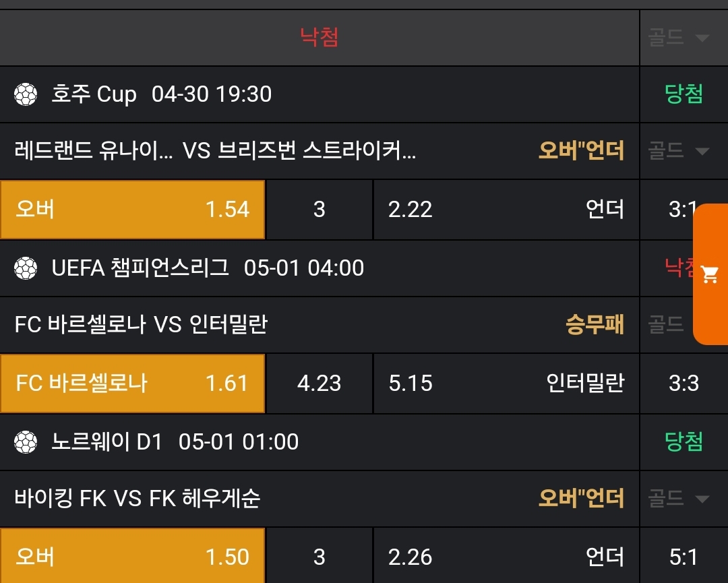Pick 언더 at 2.22 odds

[x=506, y=210]
